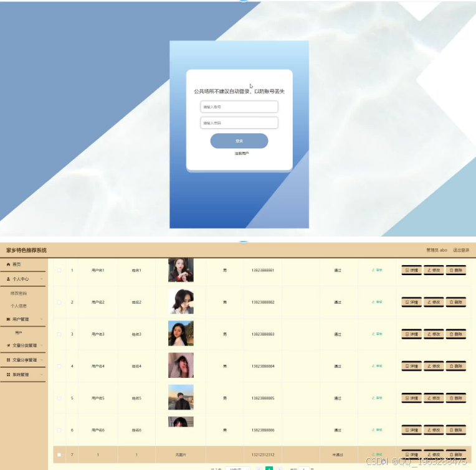The width and height of the screenshot is (476, 470).
Task: Click 审核 for row 用户名6
Action: (x=377, y=430)
